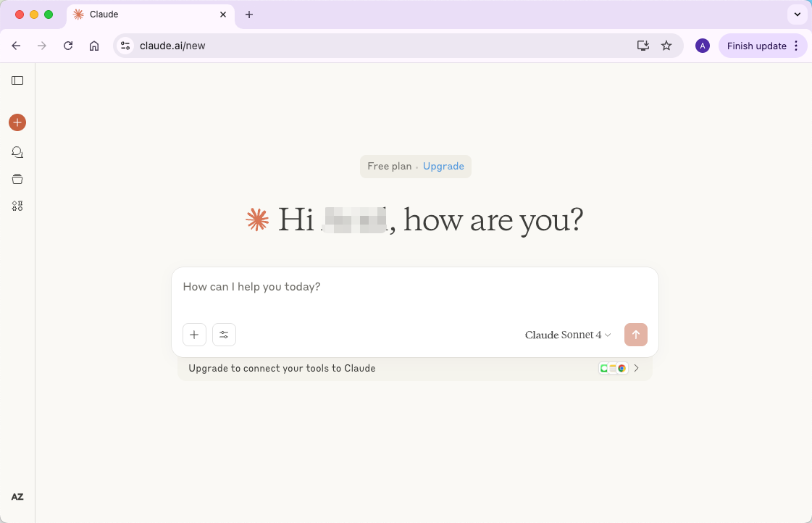Screen dimensions: 812x523
Task: Click the Free plan label
Action: pyautogui.click(x=390, y=166)
